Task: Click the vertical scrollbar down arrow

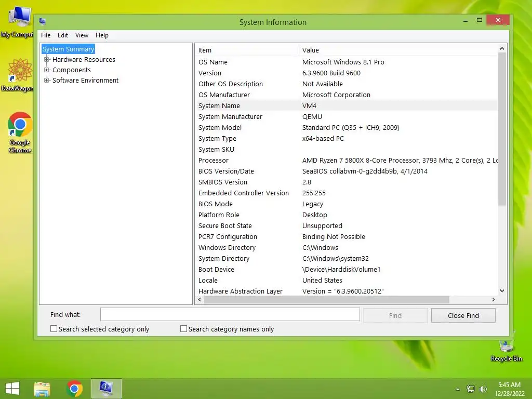Action: 502,291
